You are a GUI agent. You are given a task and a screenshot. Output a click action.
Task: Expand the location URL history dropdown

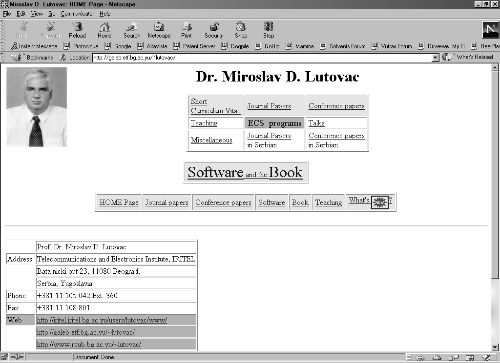point(435,58)
